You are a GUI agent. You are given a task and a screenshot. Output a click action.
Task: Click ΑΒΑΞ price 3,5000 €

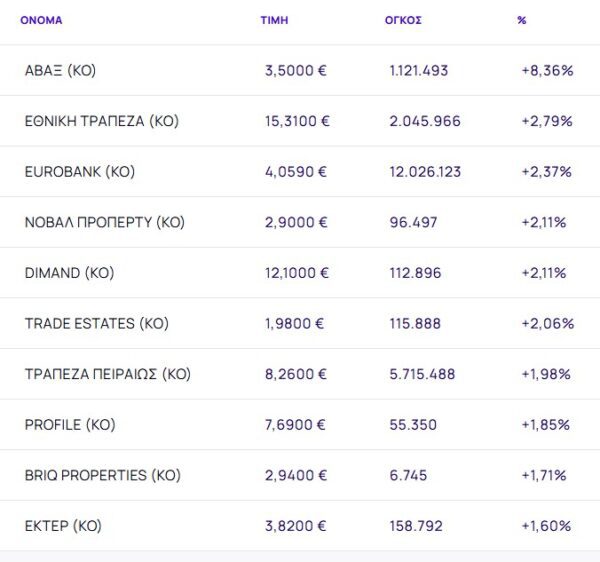tap(295, 70)
